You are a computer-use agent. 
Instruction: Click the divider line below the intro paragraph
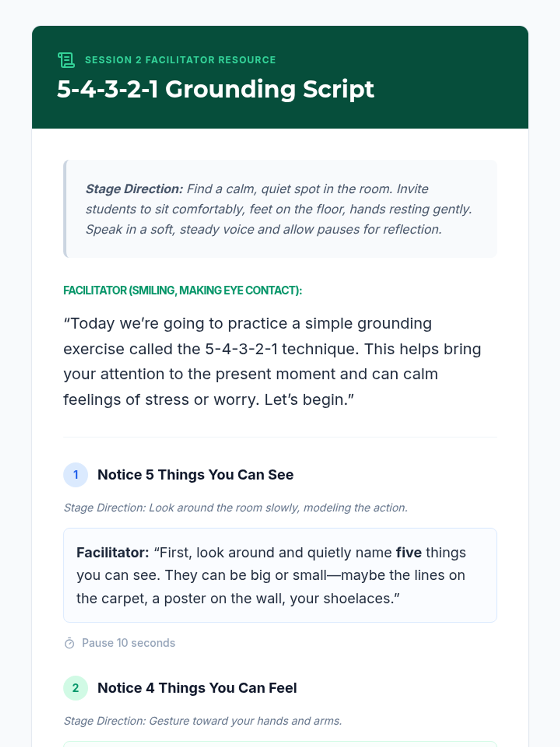[280, 437]
